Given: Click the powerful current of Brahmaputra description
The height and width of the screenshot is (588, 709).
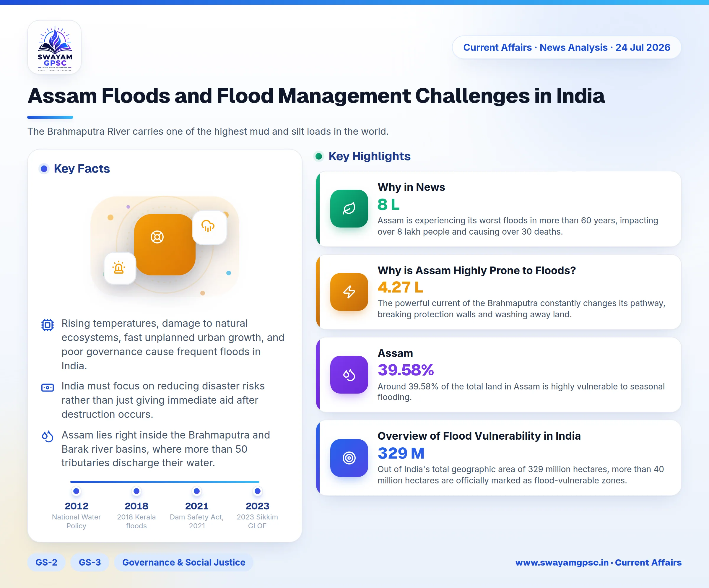Looking at the screenshot, I should [x=521, y=309].
